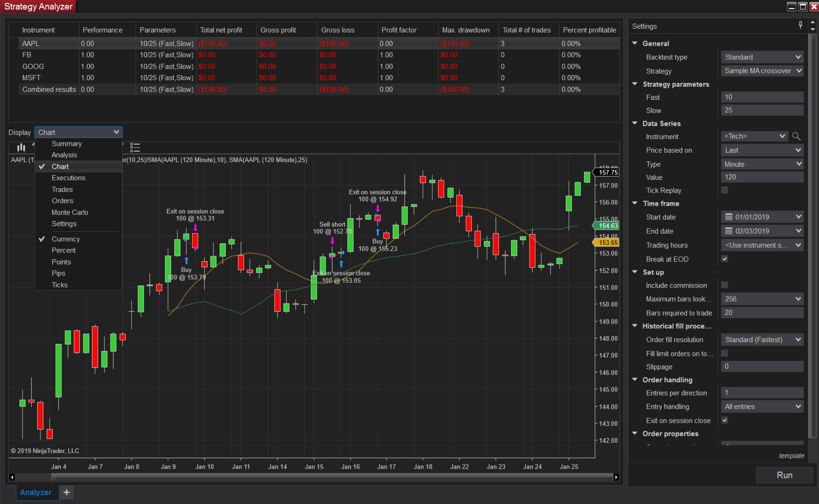Edit the Slippage field
Screen dimensions: 819x504
[762, 366]
